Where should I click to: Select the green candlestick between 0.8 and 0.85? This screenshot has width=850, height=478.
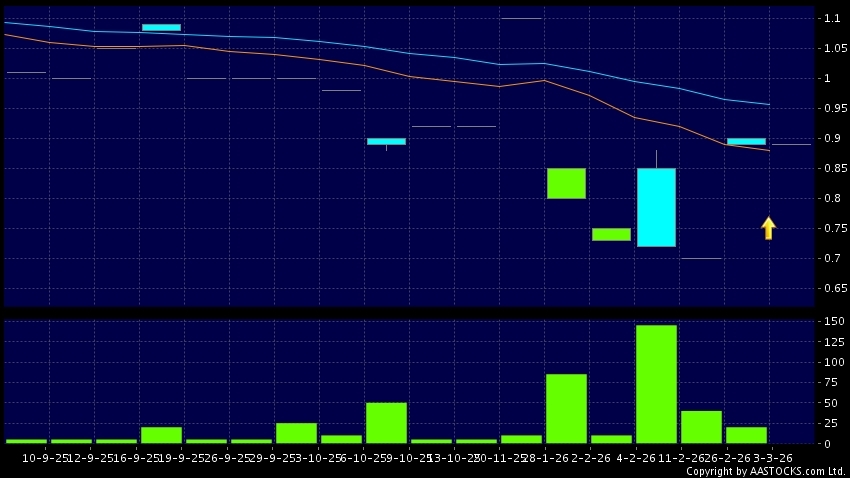pos(566,183)
